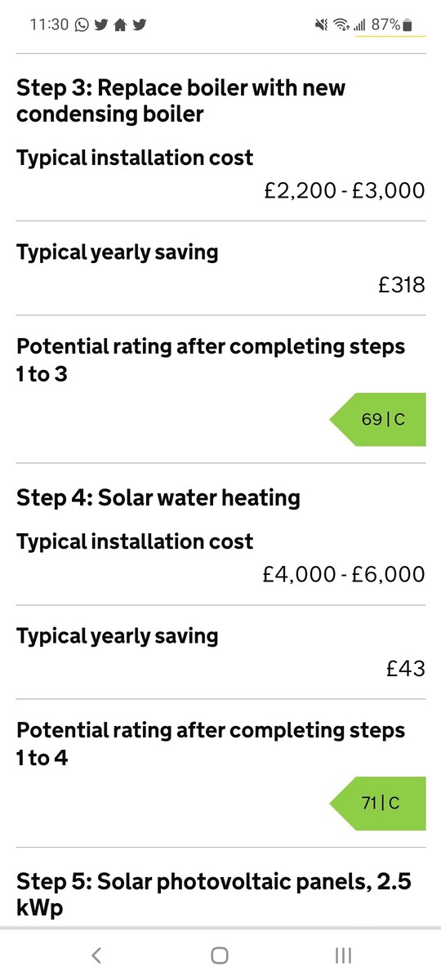Tap the Twitter icon beside the WhatsApp icon
This screenshot has height=980, width=441.
tap(101, 25)
